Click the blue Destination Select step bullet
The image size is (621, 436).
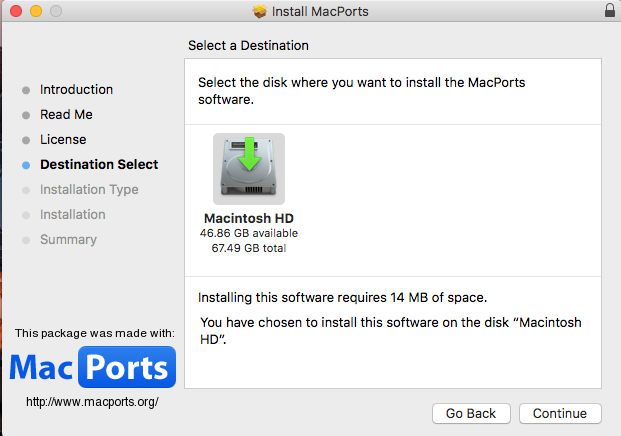pos(26,165)
